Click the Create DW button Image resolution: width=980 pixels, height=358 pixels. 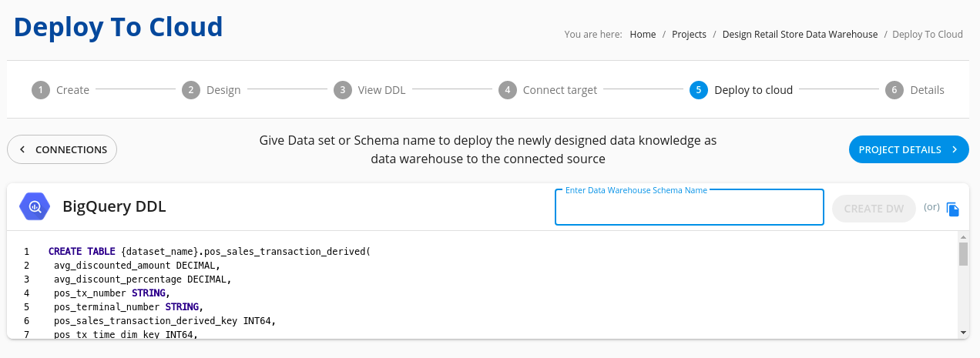tap(874, 208)
